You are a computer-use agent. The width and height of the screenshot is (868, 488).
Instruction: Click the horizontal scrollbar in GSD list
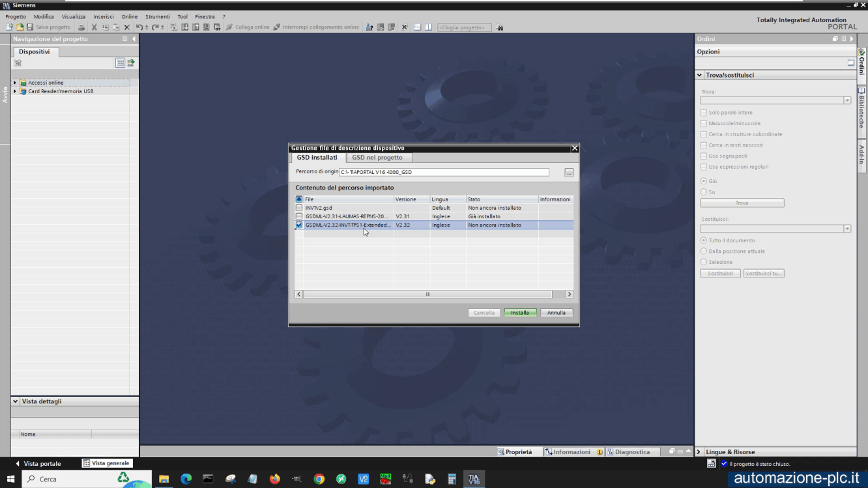coord(427,294)
